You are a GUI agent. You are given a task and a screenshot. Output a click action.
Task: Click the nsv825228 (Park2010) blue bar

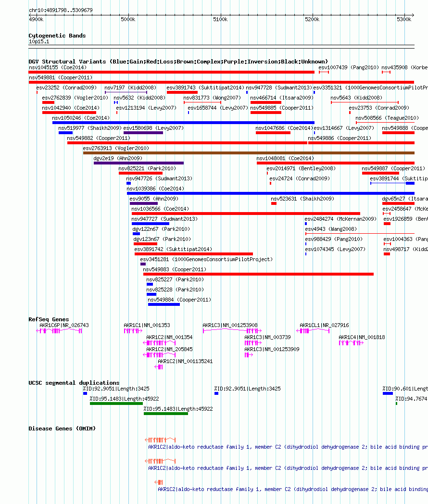[x=151, y=294]
